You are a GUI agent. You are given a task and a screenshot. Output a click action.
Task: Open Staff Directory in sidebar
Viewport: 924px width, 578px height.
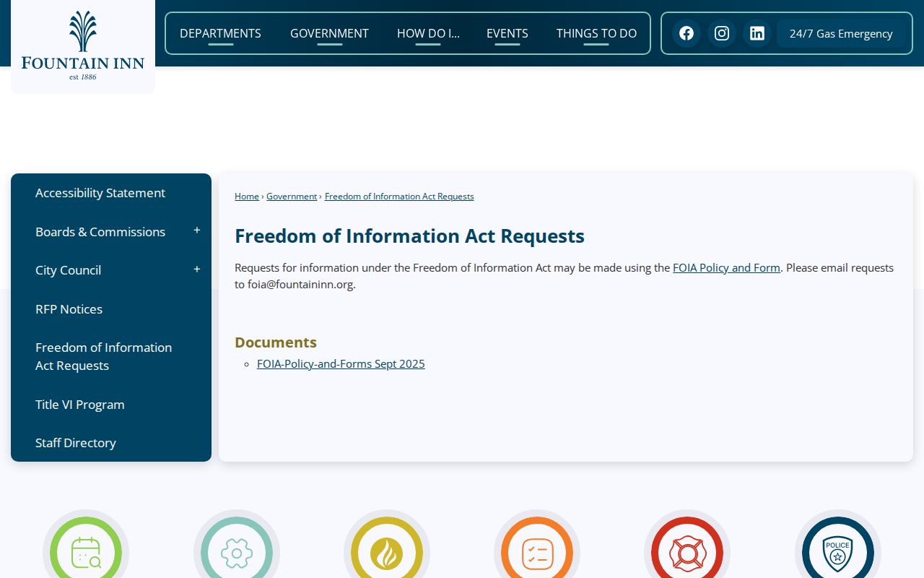76,443
